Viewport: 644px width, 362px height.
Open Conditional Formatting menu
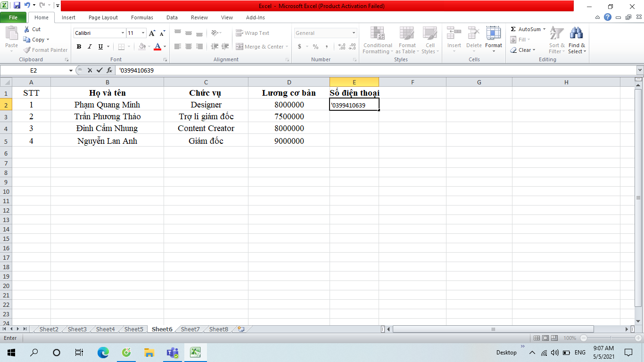(x=378, y=41)
